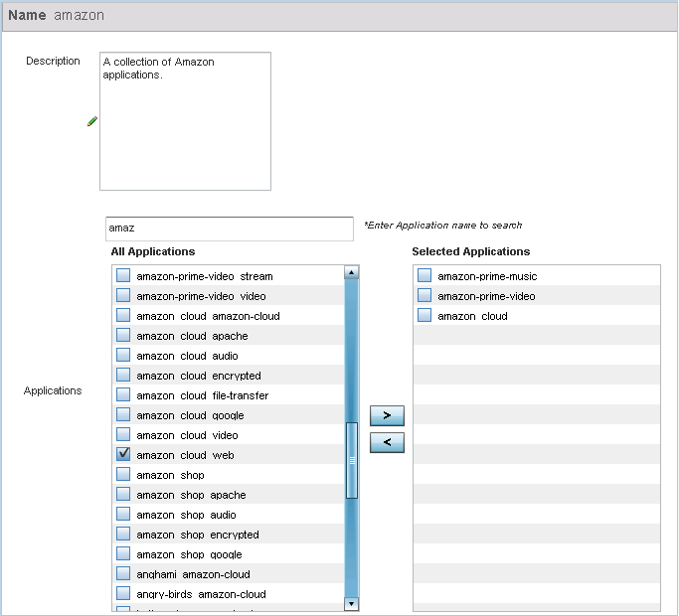Screen dimensions: 679x616
Task: Tick the angry-birds amazon-cloud checkbox
Action: [123, 593]
